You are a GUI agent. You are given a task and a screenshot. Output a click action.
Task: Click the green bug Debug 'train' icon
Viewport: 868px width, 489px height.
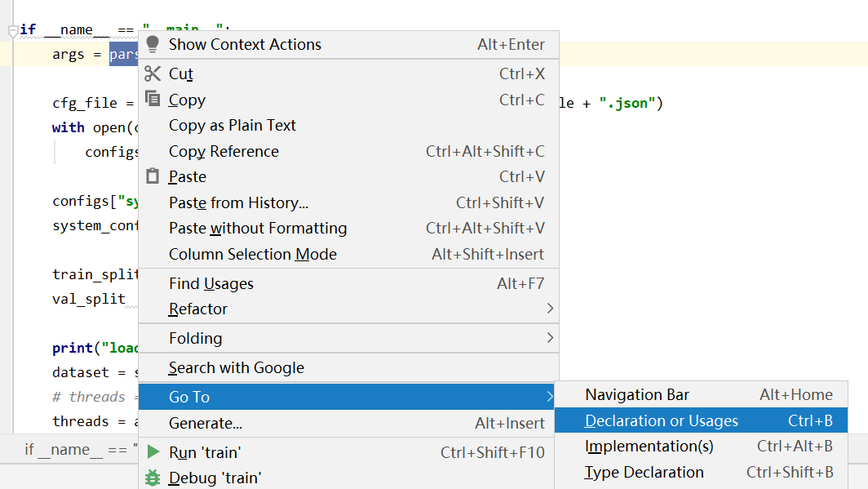click(153, 478)
